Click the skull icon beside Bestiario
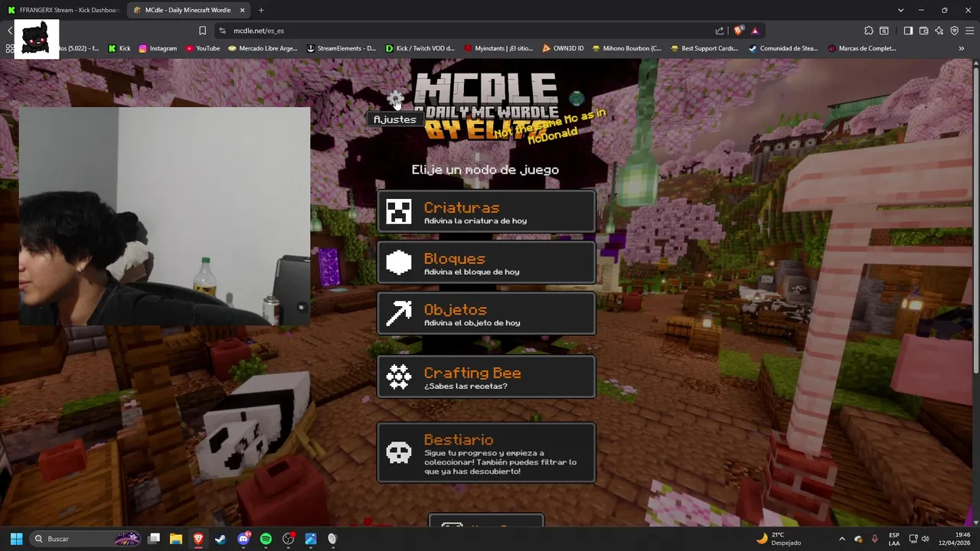This screenshot has height=551, width=980. tap(399, 453)
